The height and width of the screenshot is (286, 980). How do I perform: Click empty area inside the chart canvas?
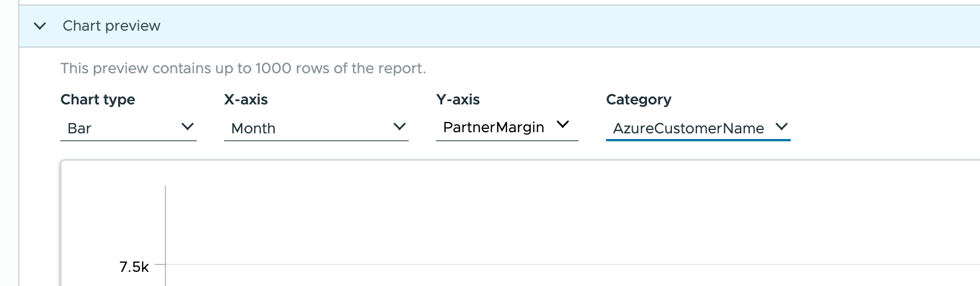coord(512,216)
